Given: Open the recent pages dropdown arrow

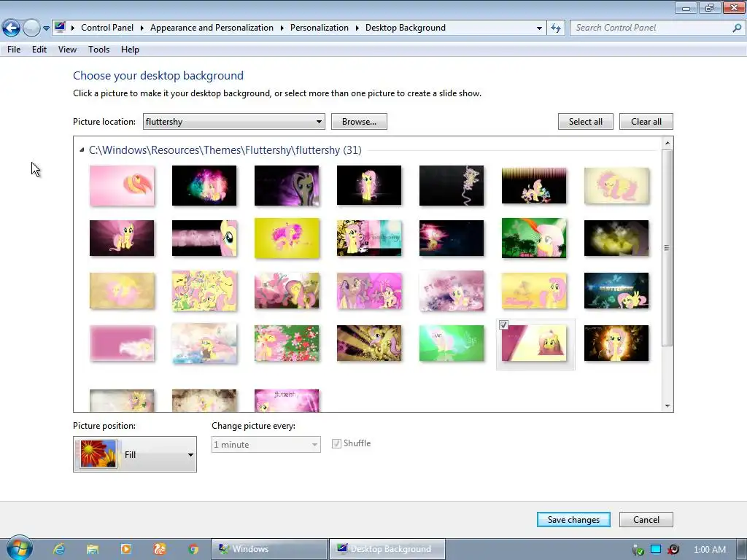Looking at the screenshot, I should [46, 28].
